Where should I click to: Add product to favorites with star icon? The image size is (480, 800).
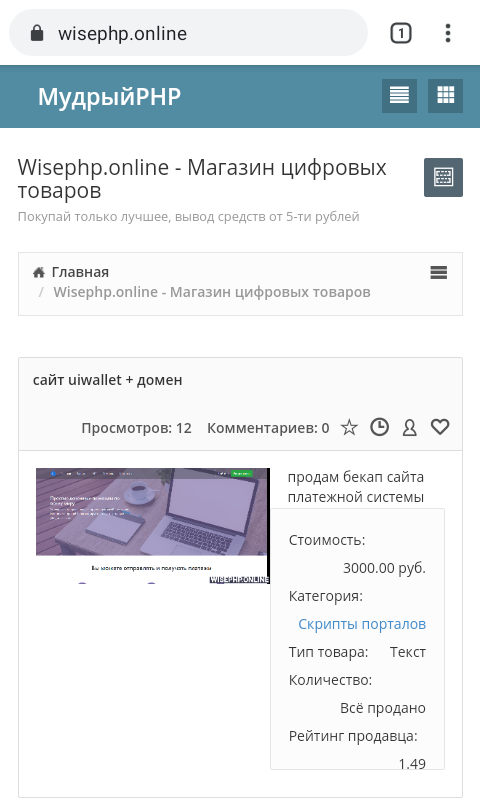[x=349, y=427]
